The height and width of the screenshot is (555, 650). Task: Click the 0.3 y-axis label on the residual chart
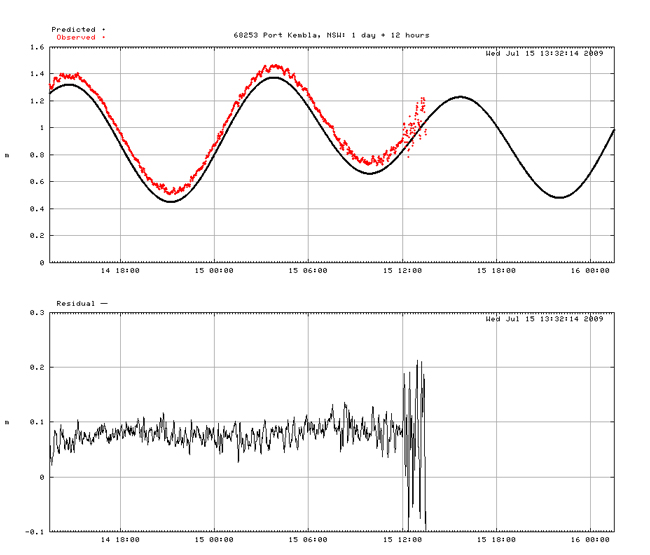(x=37, y=313)
